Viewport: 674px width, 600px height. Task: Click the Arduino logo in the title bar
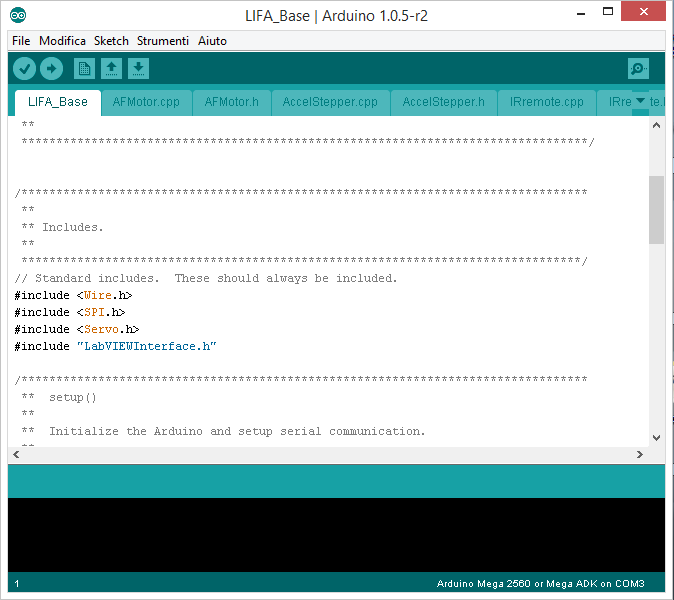tap(18, 15)
